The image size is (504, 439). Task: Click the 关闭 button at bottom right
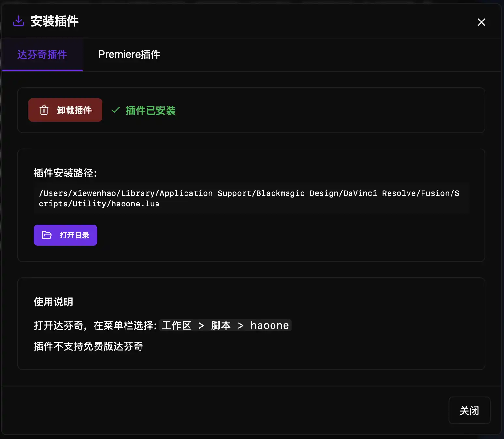click(x=469, y=410)
